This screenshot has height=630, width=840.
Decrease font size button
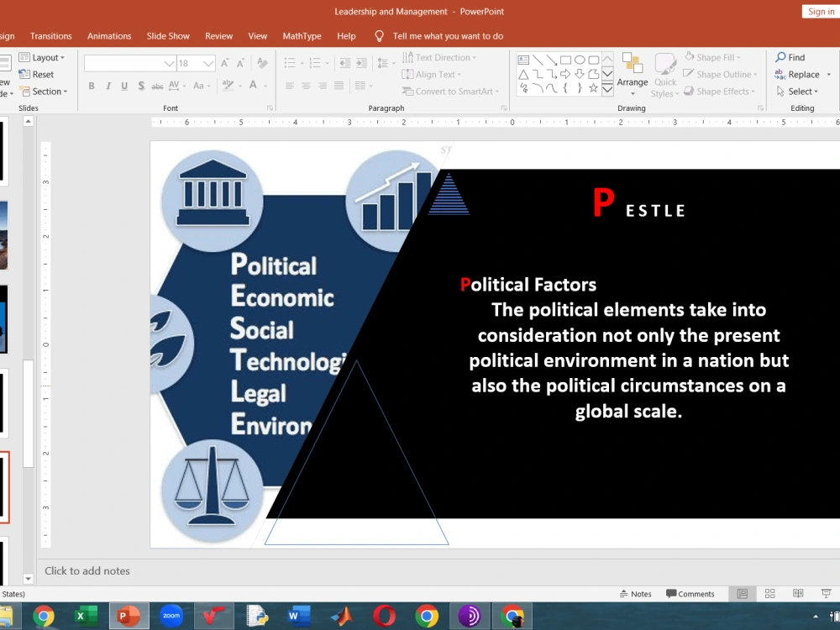241,63
